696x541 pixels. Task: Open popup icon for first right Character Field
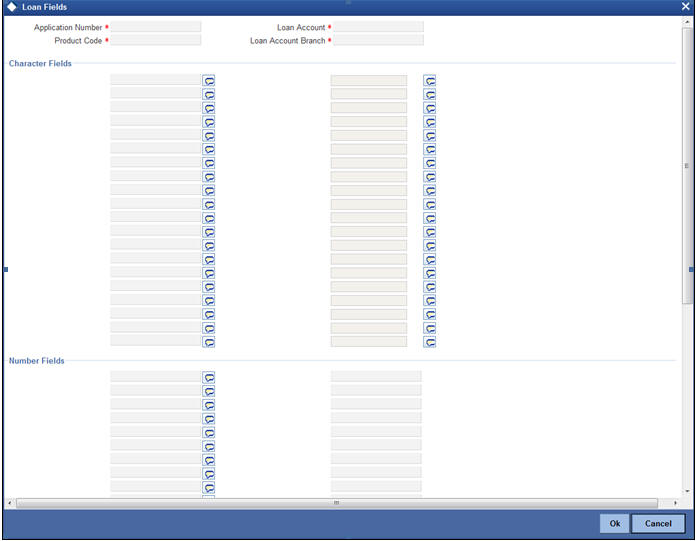(429, 81)
